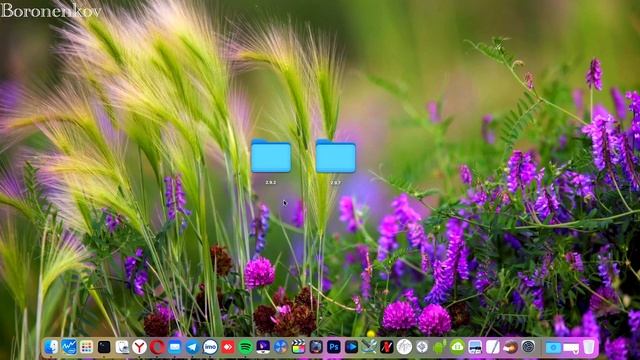Screen dimensions: 640x360
Task: Open the Trash in the Dock
Action: click(589, 347)
